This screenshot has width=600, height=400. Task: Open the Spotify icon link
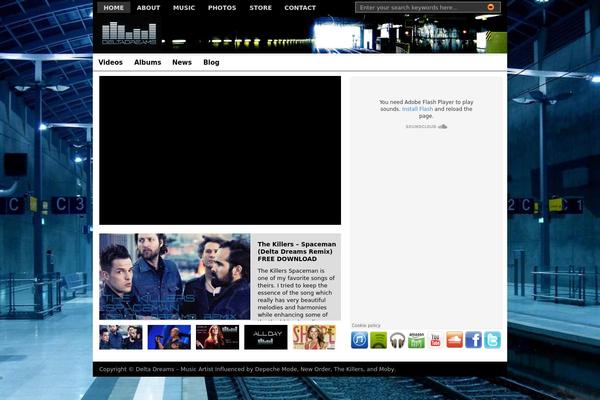tap(378, 340)
